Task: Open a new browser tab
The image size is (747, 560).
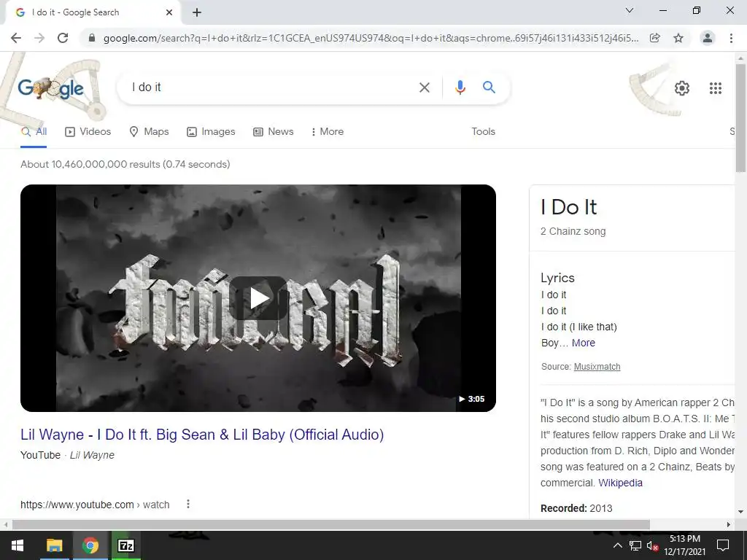Action: (197, 12)
